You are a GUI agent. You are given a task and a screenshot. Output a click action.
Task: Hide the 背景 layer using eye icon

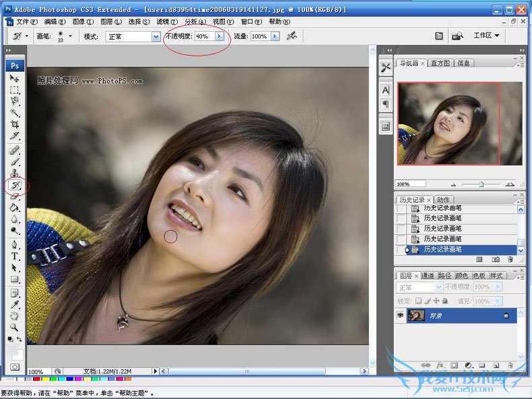[401, 316]
